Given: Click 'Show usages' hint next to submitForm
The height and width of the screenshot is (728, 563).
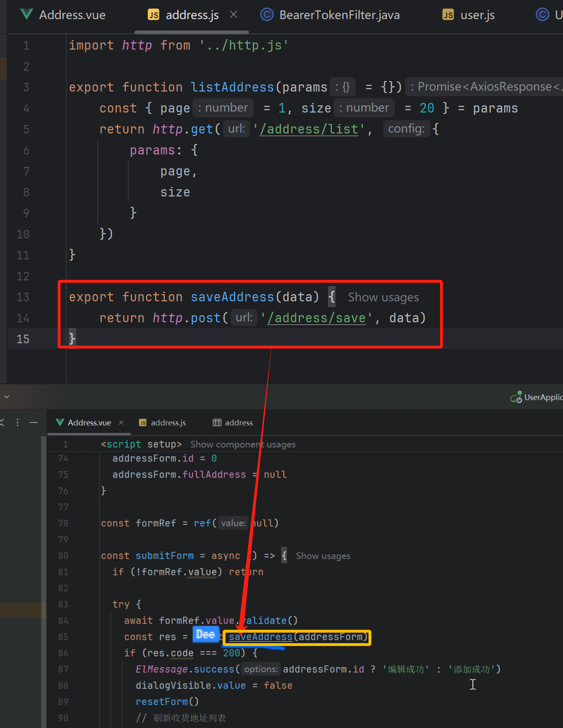Looking at the screenshot, I should point(323,556).
